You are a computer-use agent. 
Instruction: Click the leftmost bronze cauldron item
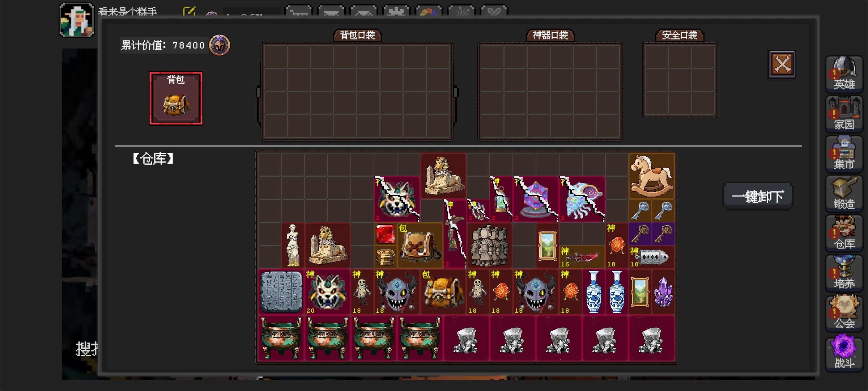pyautogui.click(x=281, y=338)
